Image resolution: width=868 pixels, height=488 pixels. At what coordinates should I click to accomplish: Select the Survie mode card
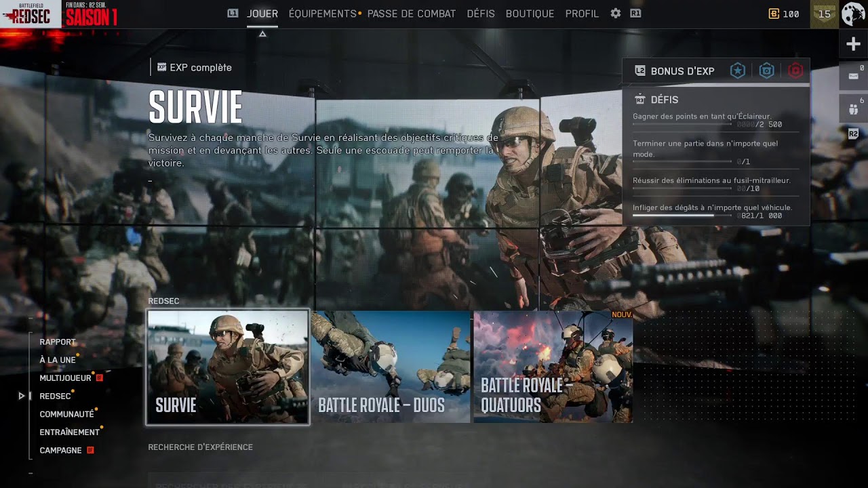click(x=228, y=367)
